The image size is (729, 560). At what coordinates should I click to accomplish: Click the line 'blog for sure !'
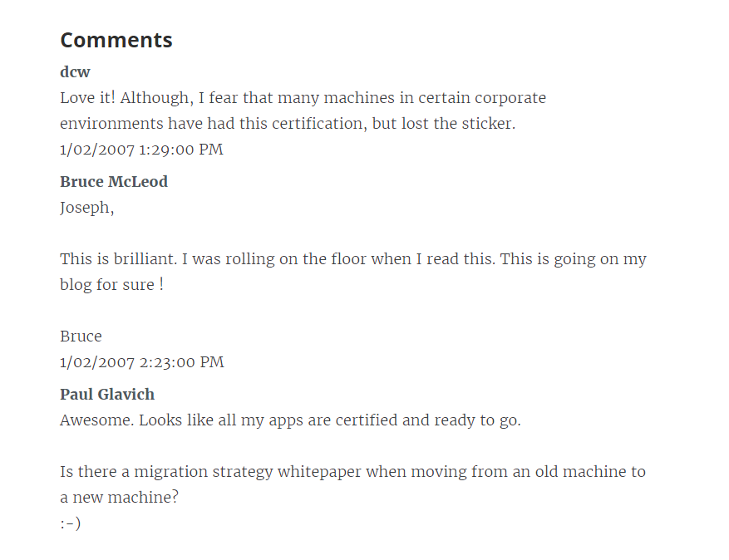(x=111, y=285)
